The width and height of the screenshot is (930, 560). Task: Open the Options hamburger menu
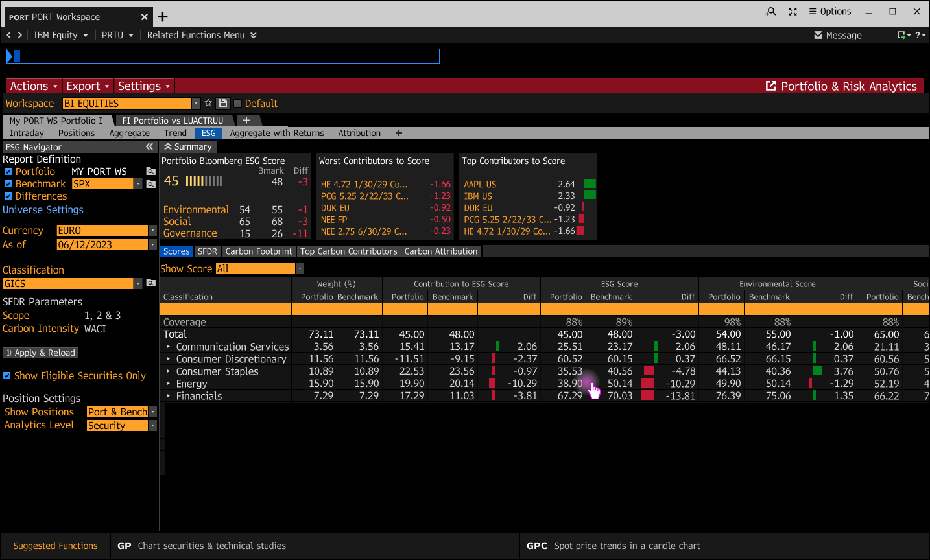tap(830, 12)
